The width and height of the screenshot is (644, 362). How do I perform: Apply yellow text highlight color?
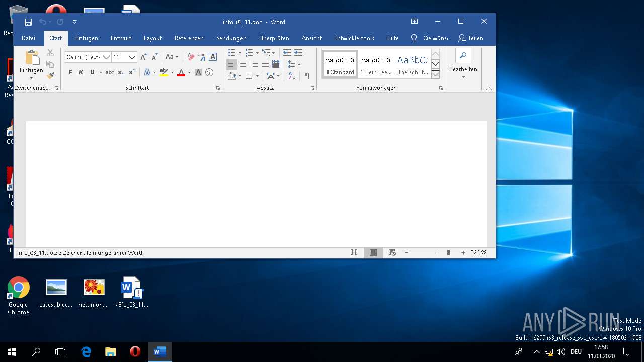(x=164, y=73)
